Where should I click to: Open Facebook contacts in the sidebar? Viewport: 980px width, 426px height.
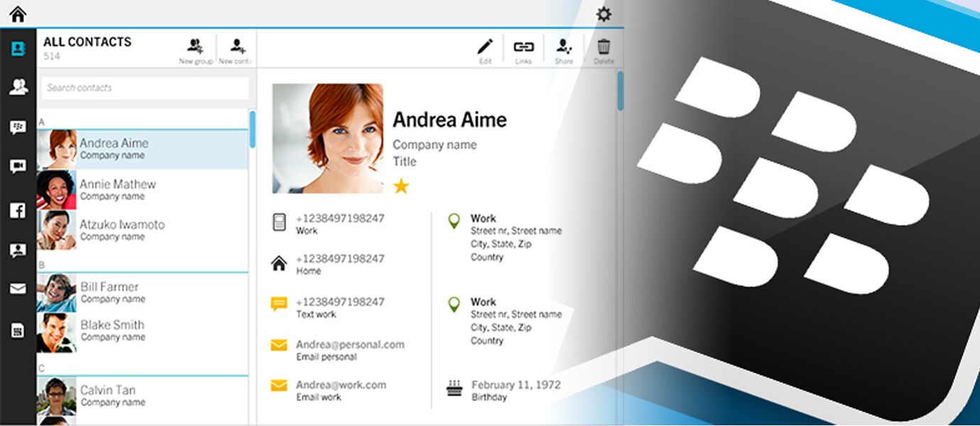click(x=18, y=210)
